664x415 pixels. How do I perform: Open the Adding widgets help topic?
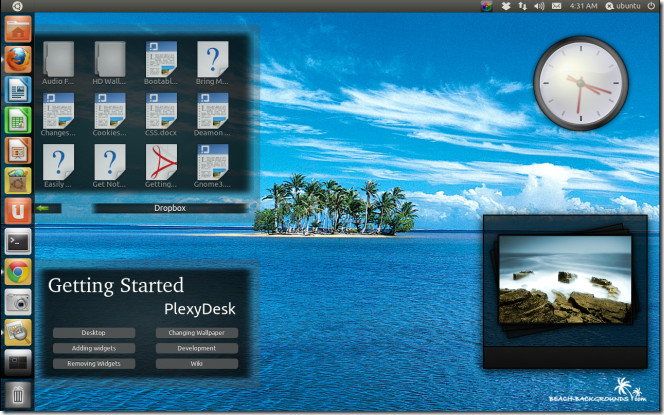click(x=94, y=348)
